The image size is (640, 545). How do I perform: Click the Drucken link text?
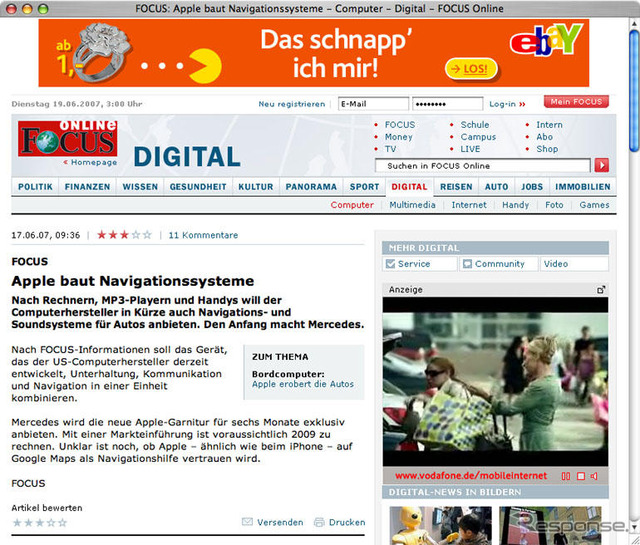click(347, 523)
